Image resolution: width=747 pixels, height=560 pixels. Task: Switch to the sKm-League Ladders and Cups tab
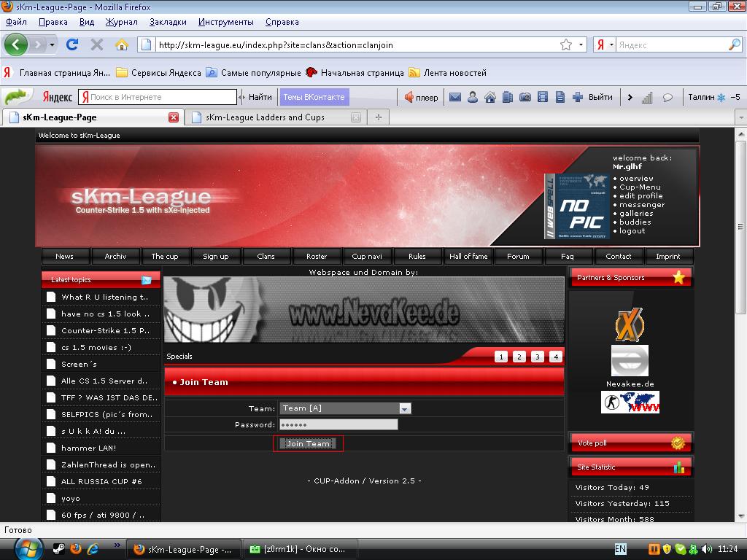pyautogui.click(x=275, y=117)
